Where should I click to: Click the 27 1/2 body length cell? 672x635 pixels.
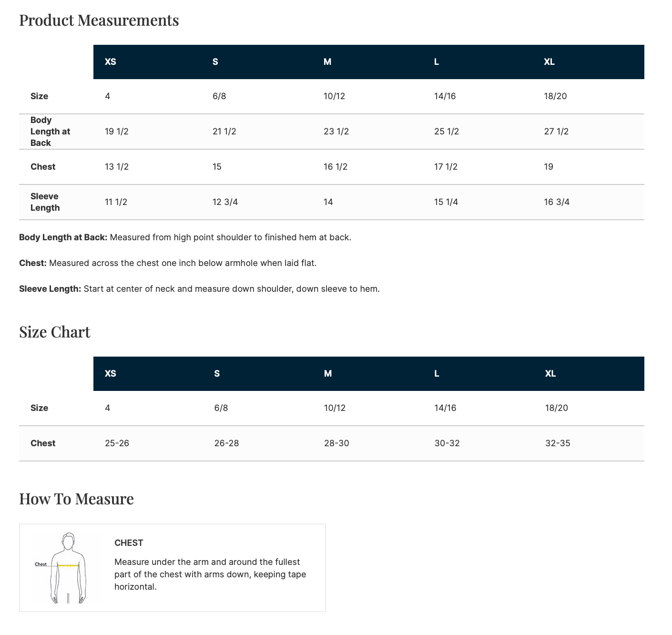[556, 132]
